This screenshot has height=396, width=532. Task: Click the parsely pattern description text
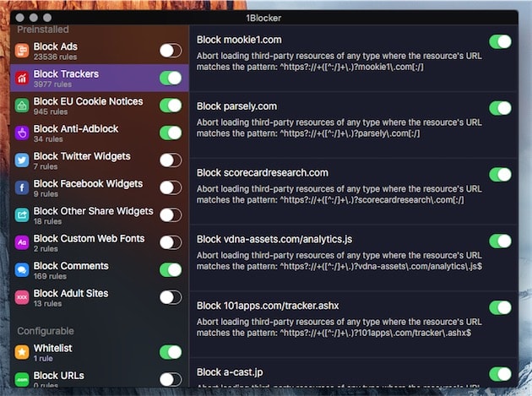(339, 128)
